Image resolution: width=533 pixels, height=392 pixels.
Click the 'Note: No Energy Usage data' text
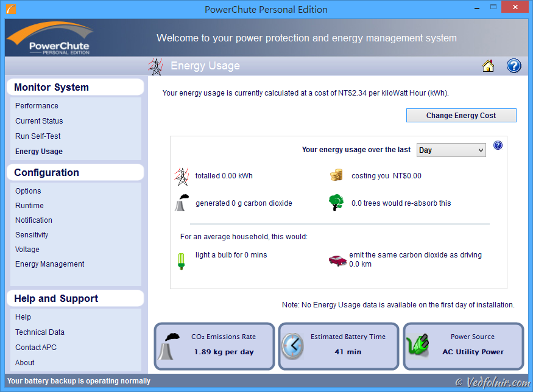coord(398,305)
